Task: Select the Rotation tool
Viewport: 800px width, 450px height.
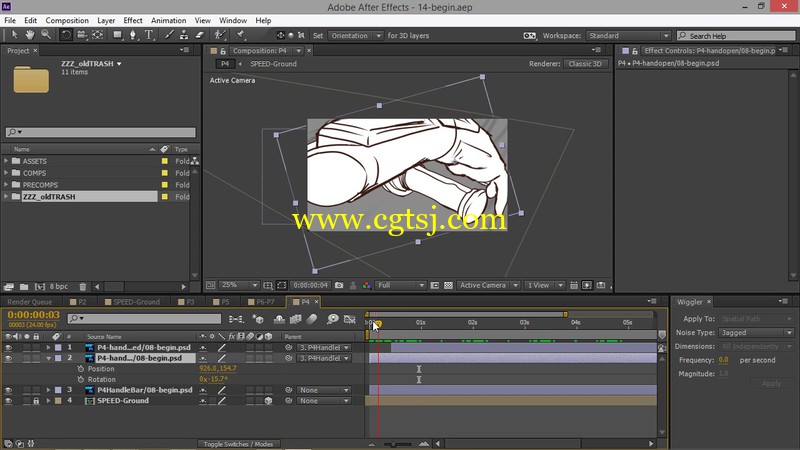Action: click(x=66, y=35)
